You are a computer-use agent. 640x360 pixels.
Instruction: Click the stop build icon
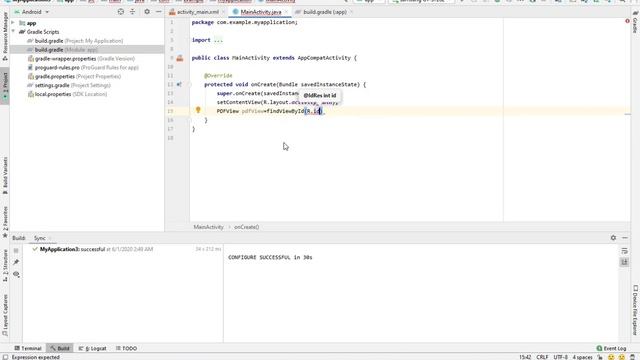point(16,251)
